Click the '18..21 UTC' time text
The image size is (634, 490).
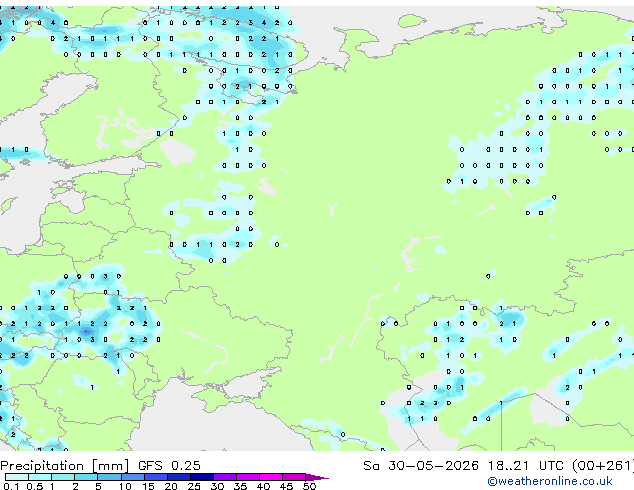[x=526, y=465]
